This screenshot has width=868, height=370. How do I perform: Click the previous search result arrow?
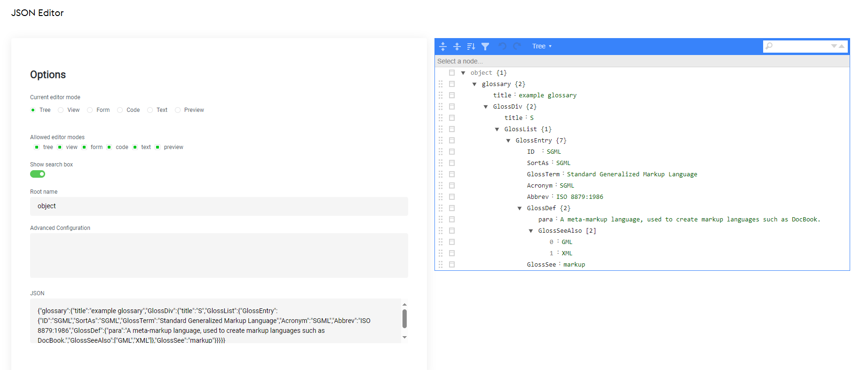(842, 46)
